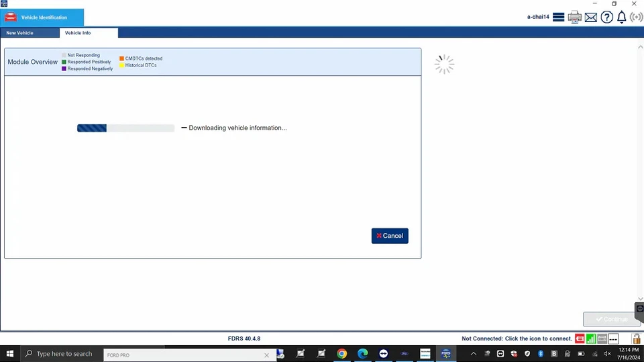This screenshot has width=644, height=362.
Task: Switch to the New Vehicle tab
Action: pyautogui.click(x=30, y=33)
